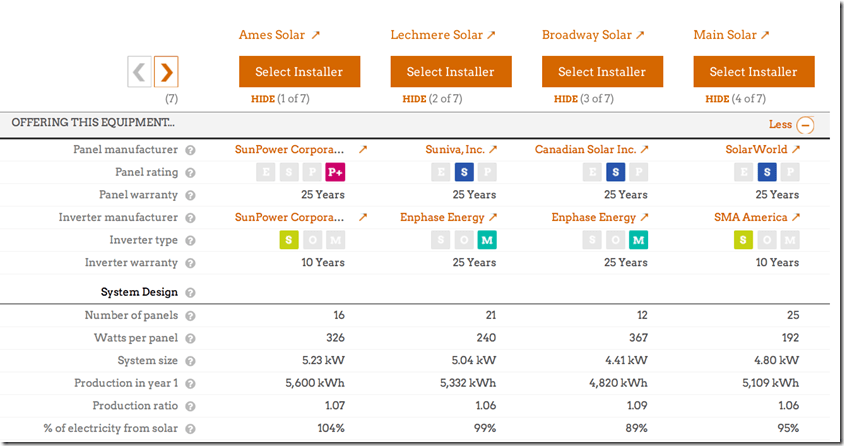Hide the Main Solar column
The width and height of the screenshot is (844, 446).
tap(719, 99)
